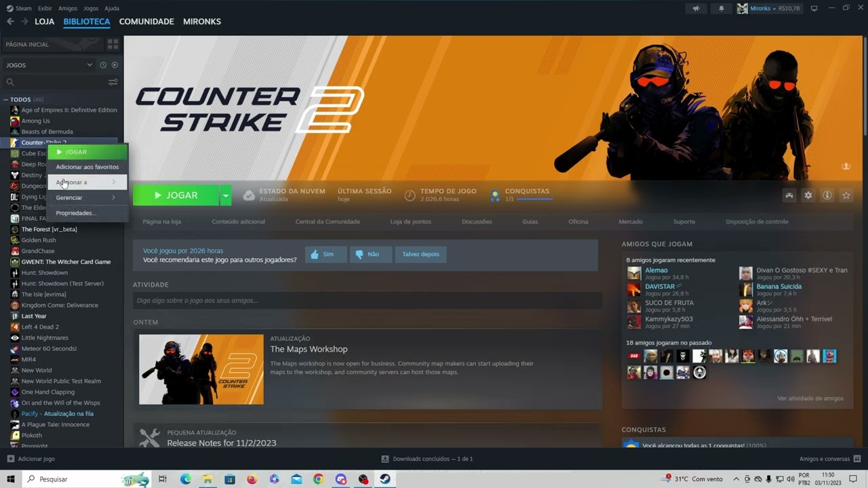Open MIRONKS profile tab
This screenshot has width=868, height=488.
(202, 22)
